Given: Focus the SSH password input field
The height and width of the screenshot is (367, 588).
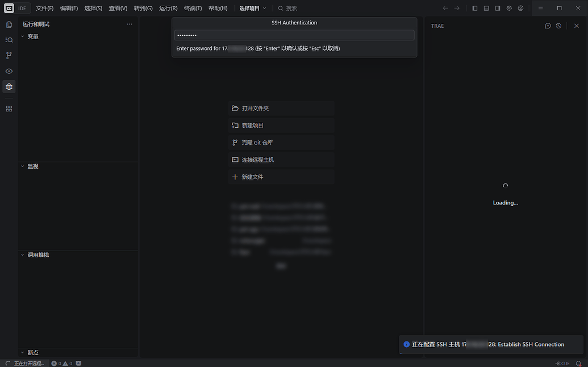Looking at the screenshot, I should tap(294, 35).
